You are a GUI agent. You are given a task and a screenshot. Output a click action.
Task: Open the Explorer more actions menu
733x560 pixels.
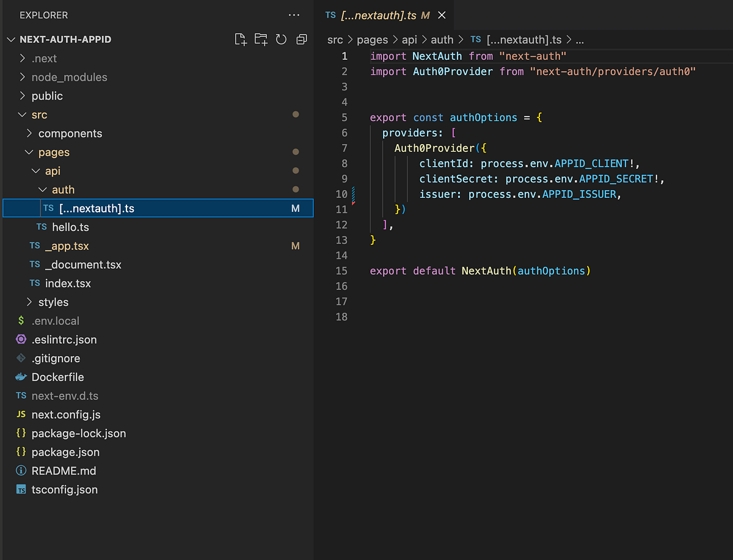pos(294,15)
